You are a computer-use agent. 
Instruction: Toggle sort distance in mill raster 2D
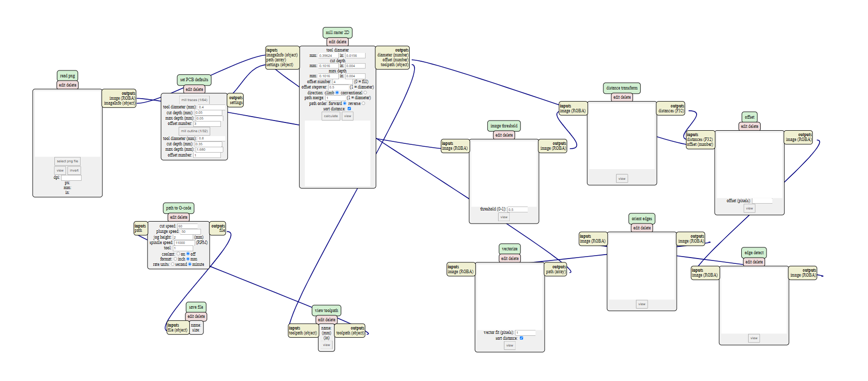pyautogui.click(x=349, y=109)
